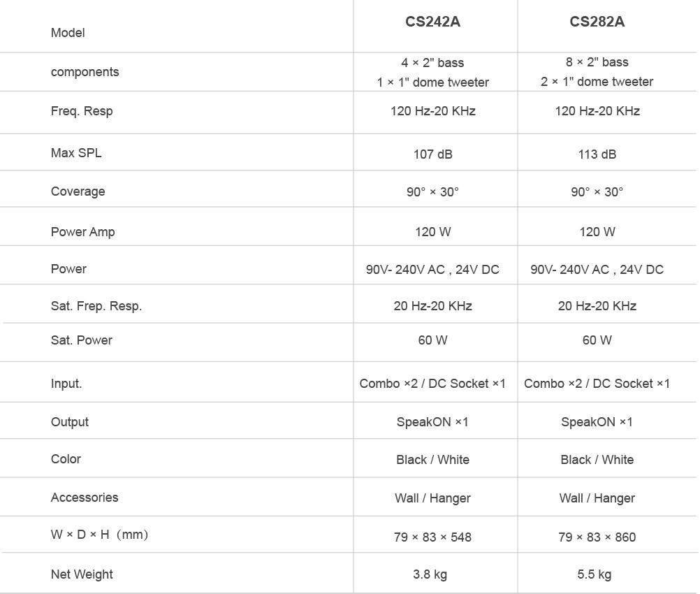Click the Power Amp row label
The height and width of the screenshot is (594, 700).
click(x=82, y=232)
